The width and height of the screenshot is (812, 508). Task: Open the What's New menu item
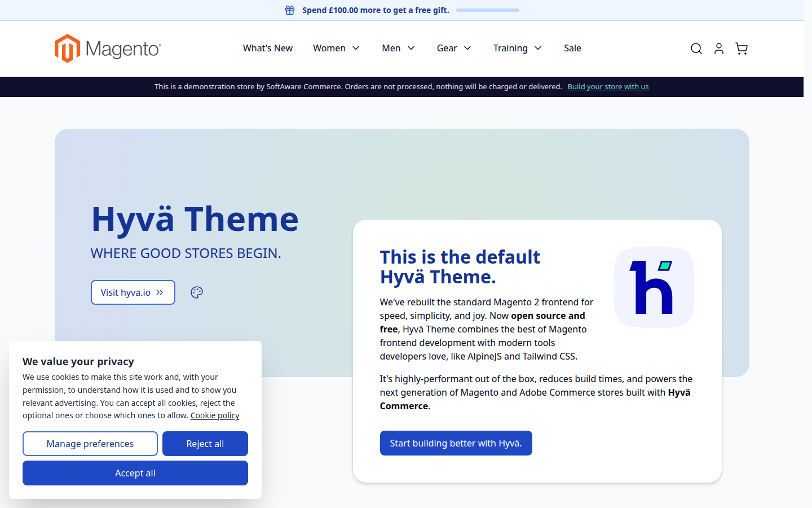[x=268, y=49]
